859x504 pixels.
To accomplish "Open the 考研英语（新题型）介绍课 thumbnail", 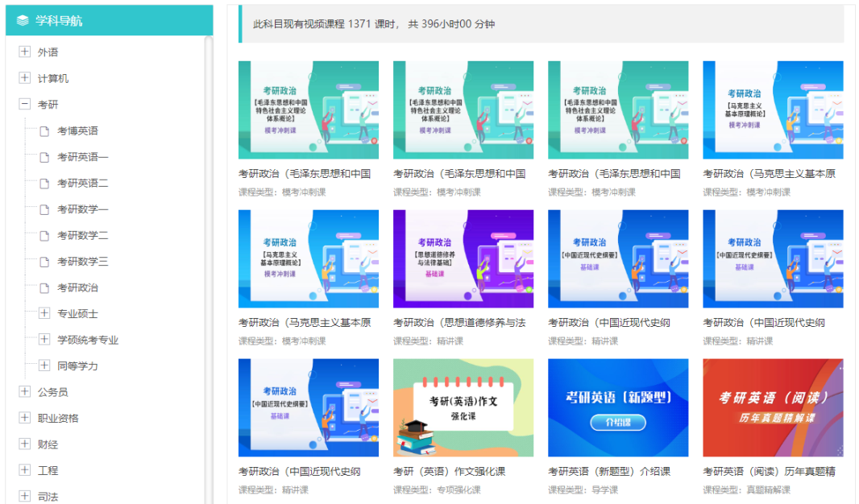I will coord(618,408).
